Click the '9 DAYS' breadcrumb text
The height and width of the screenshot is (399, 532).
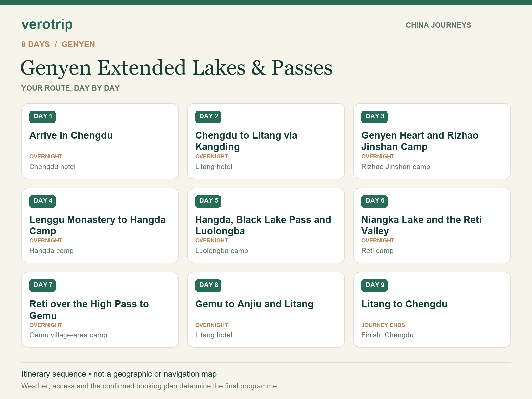click(x=36, y=44)
